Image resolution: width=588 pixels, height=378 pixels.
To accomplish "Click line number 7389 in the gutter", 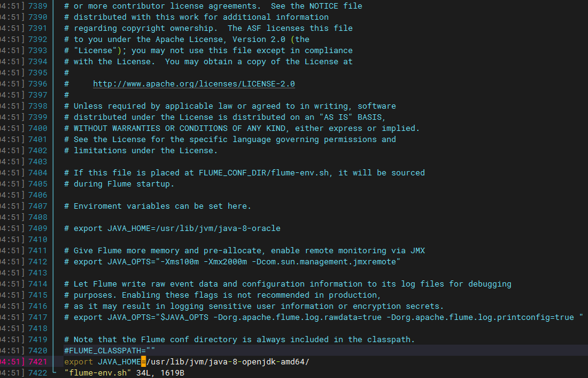I will (x=38, y=6).
